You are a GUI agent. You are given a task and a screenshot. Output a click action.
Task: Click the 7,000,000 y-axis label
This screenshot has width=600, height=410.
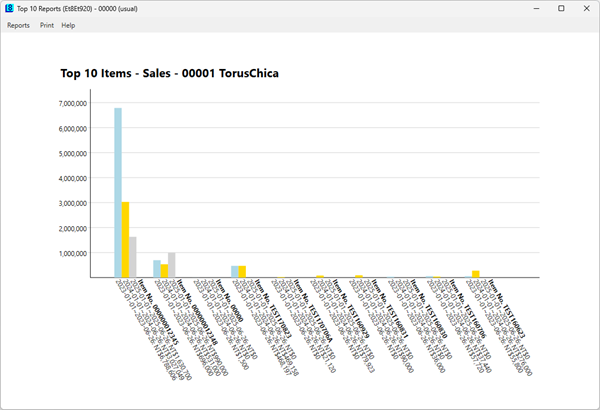pyautogui.click(x=82, y=103)
